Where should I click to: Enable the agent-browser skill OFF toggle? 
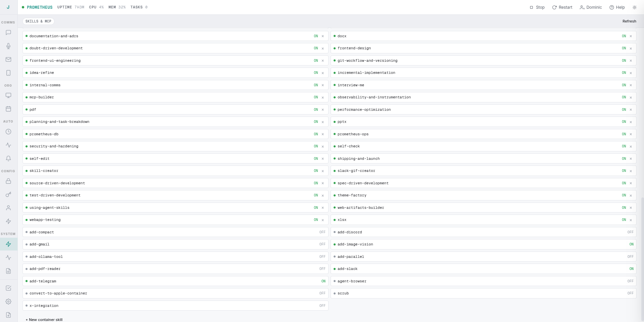point(630,281)
